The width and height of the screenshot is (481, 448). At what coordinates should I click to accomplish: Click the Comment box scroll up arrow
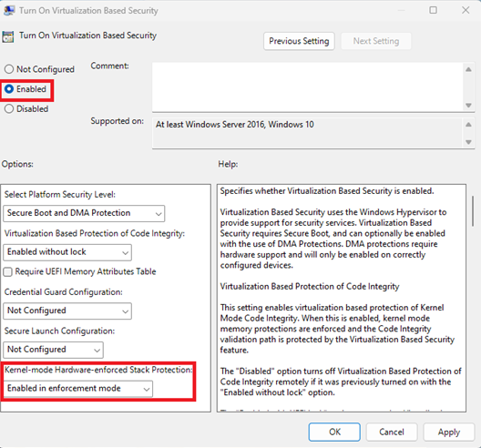click(x=468, y=69)
